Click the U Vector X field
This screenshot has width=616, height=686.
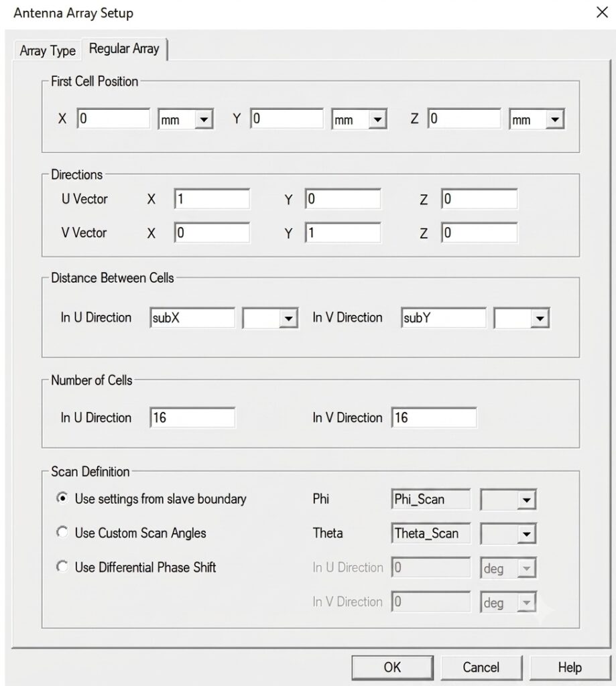(212, 199)
